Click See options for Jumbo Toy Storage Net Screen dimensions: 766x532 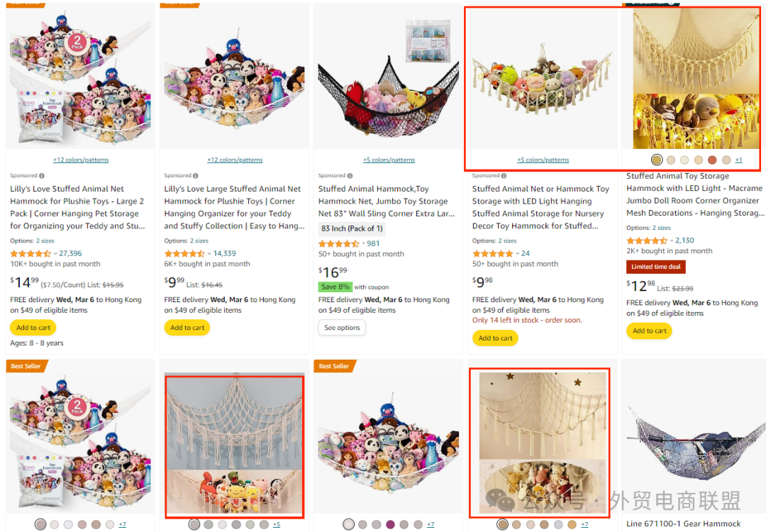[x=342, y=328]
